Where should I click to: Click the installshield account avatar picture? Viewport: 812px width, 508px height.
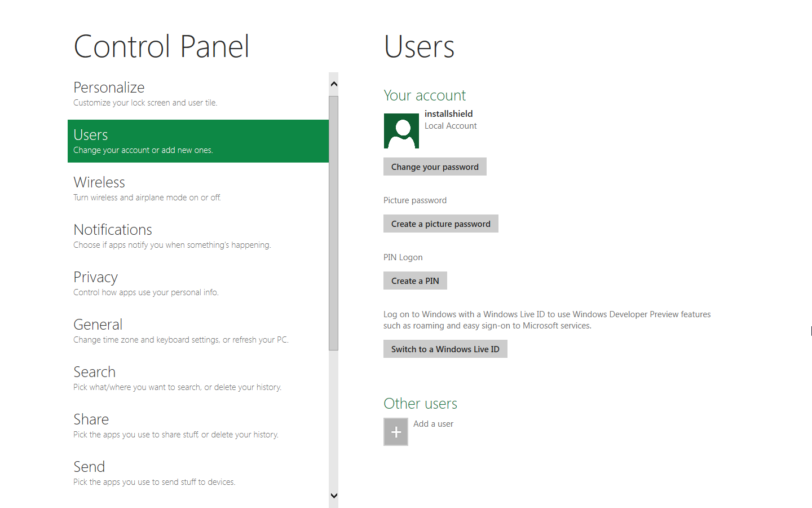tap(401, 131)
